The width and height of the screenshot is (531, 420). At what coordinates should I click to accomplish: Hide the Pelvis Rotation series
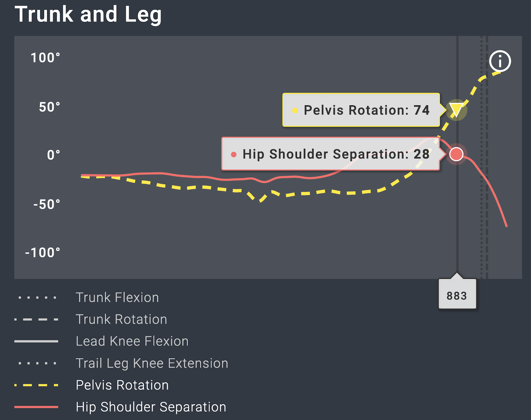[122, 385]
